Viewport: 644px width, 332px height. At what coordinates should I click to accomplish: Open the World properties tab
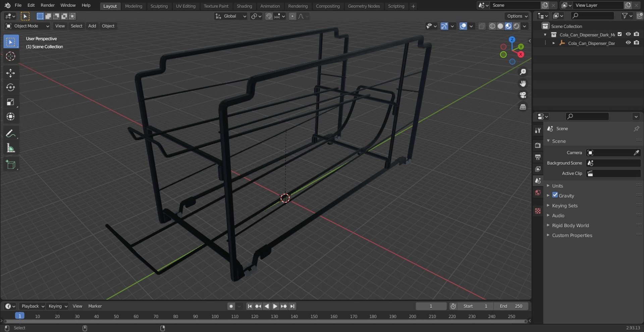[538, 193]
